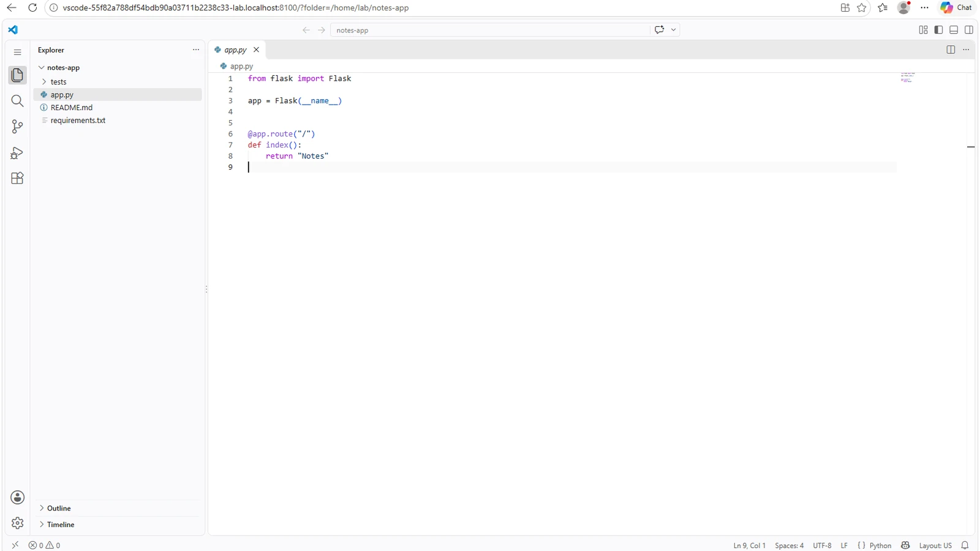Open editor More Actions ellipsis
The height and width of the screenshot is (551, 980).
point(966,50)
